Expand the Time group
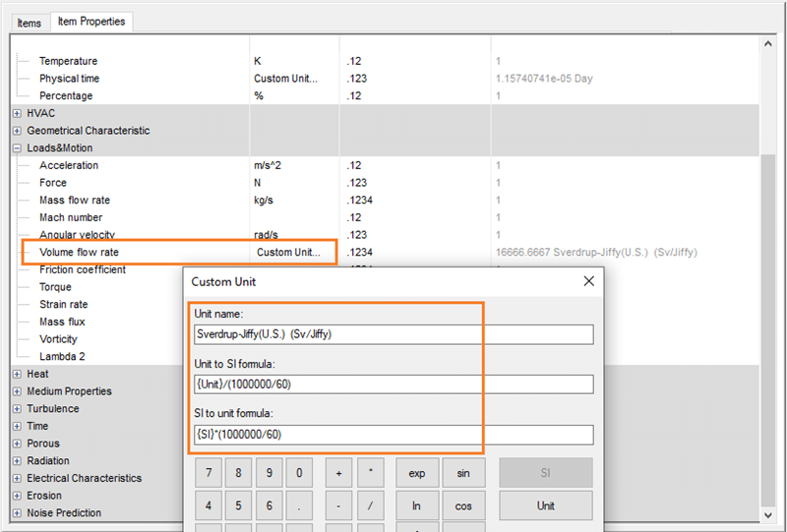This screenshot has width=787, height=532. (17, 426)
